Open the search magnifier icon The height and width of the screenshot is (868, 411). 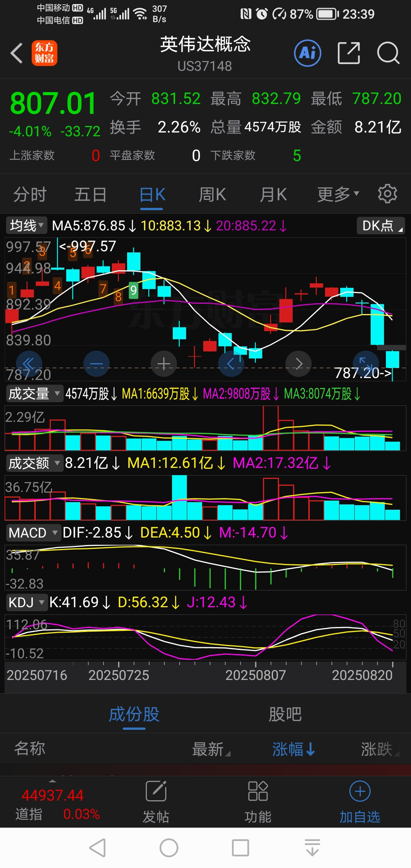click(x=388, y=53)
